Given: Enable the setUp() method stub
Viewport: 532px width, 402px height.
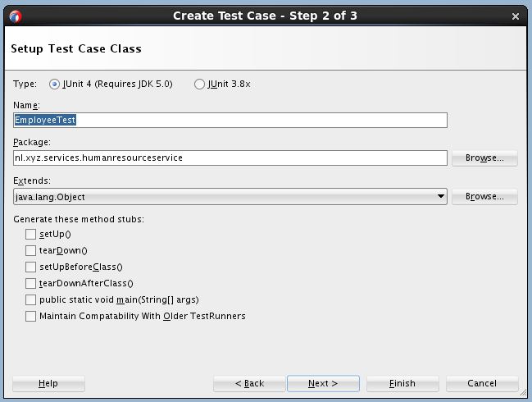Looking at the screenshot, I should point(31,235).
